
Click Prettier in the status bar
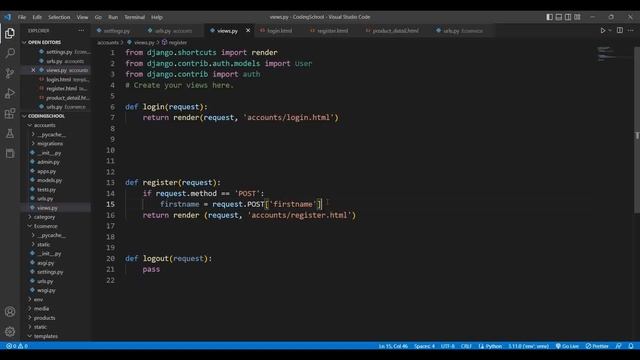(597, 346)
